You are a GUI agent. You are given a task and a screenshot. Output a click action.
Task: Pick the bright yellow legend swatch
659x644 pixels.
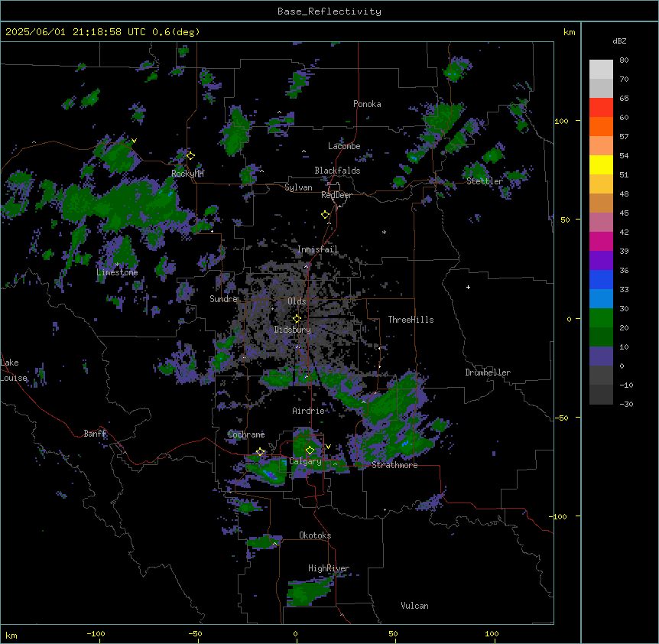(601, 164)
